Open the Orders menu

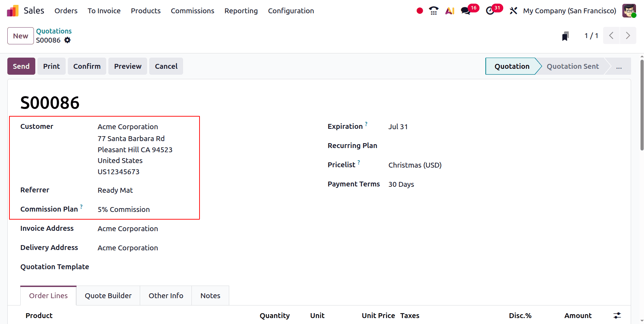click(x=66, y=11)
